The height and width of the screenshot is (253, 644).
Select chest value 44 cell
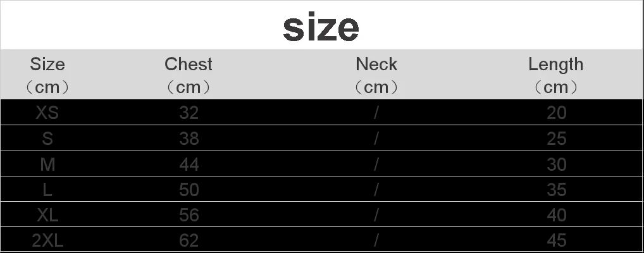coord(189,164)
